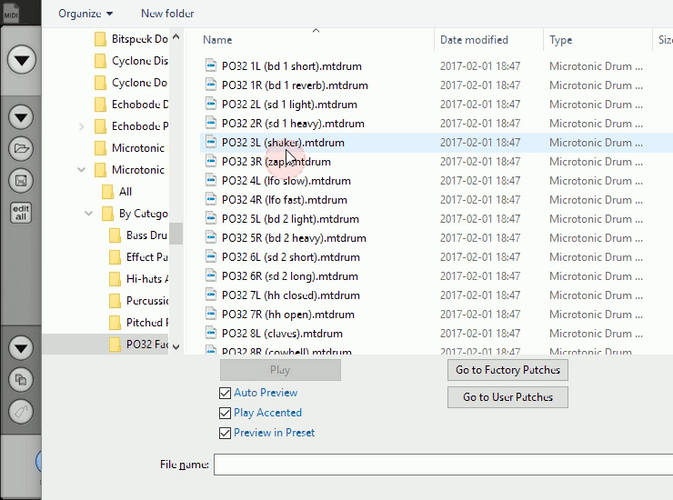673x500 pixels.
Task: Select the Effect Pa category folder
Action: 138,257
